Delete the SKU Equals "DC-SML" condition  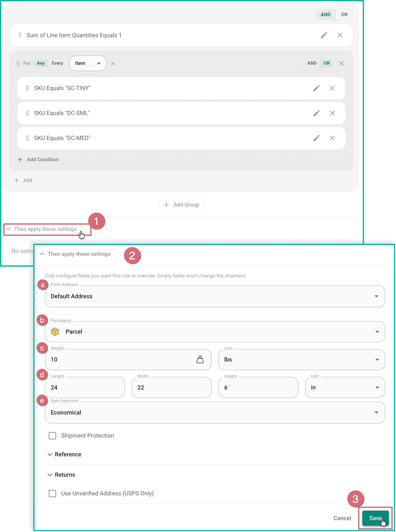[x=332, y=113]
